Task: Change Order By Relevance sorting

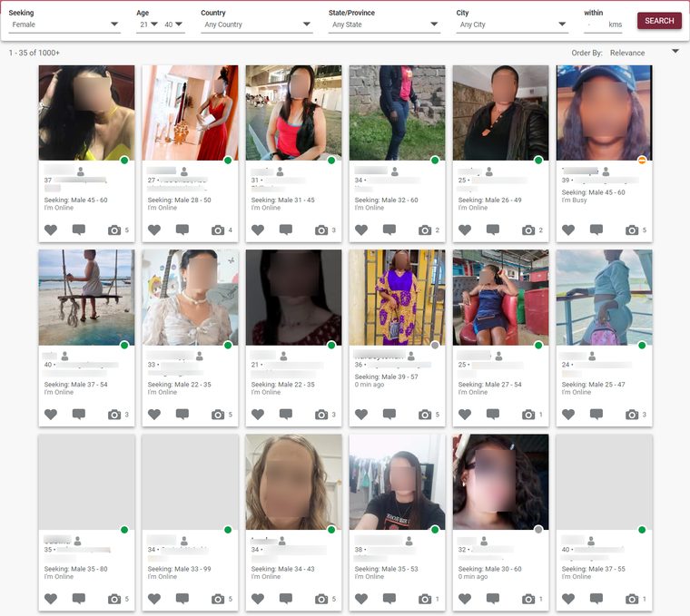Action: pyautogui.click(x=645, y=53)
